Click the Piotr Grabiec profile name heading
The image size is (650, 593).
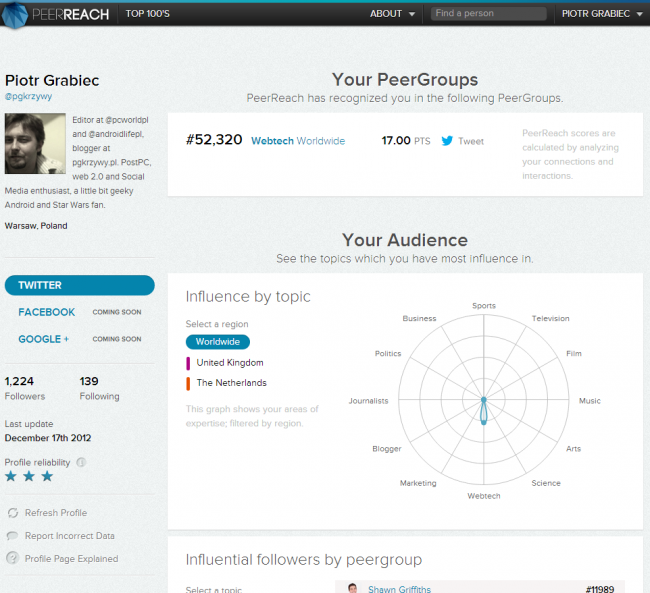pos(52,80)
